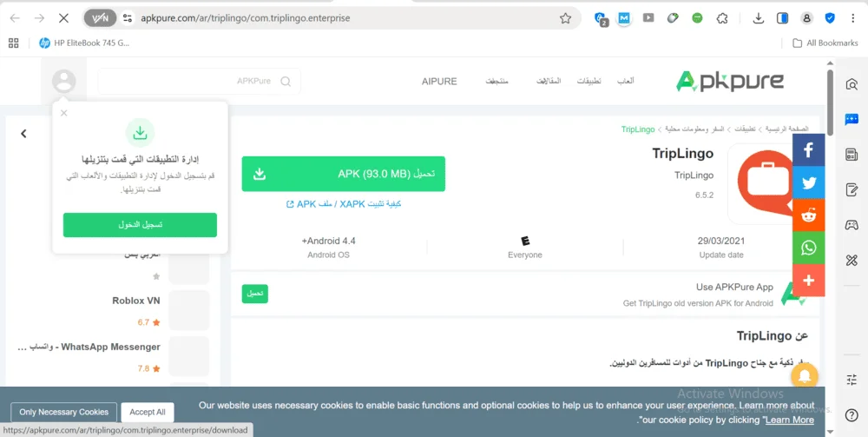Image resolution: width=868 pixels, height=437 pixels.
Task: Click the green تسجيل الدخول login button
Action: 140,225
